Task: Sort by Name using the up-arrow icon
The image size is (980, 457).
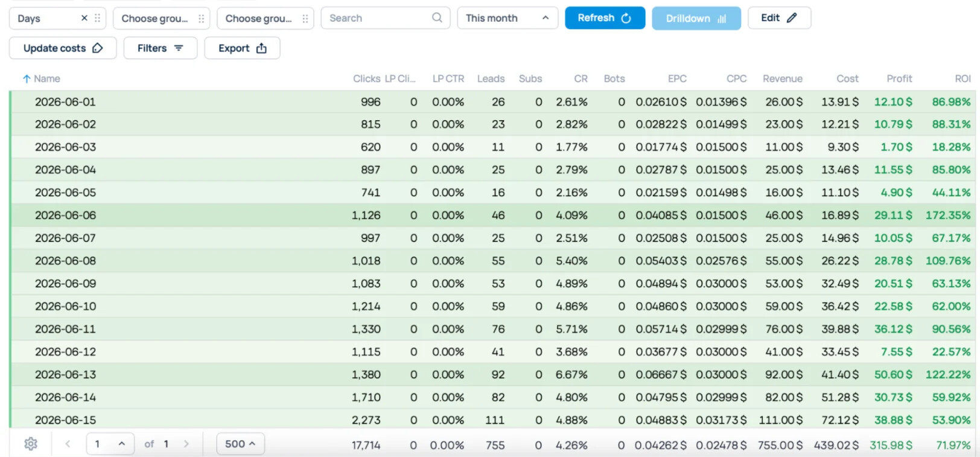Action: tap(27, 79)
